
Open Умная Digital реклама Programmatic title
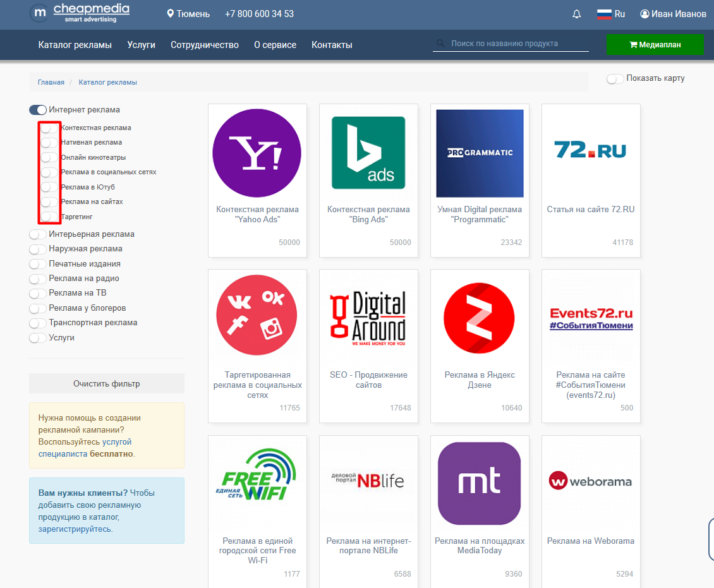480,214
